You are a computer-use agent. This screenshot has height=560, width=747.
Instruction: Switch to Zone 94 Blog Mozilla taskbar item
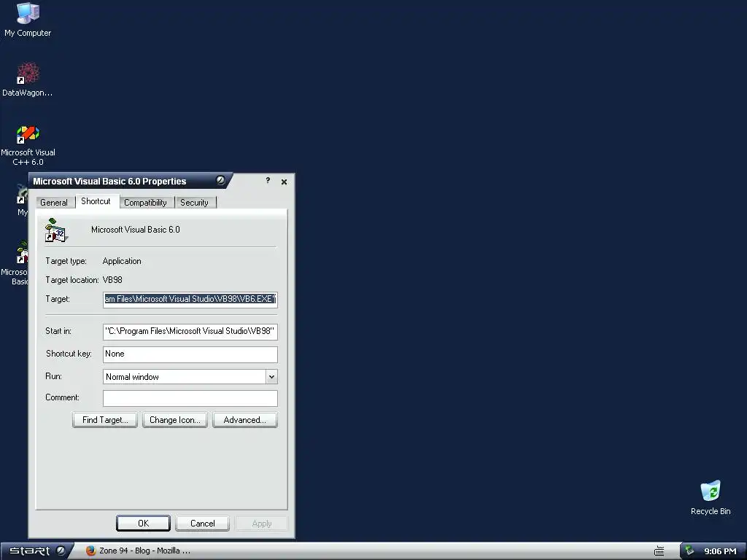click(138, 551)
